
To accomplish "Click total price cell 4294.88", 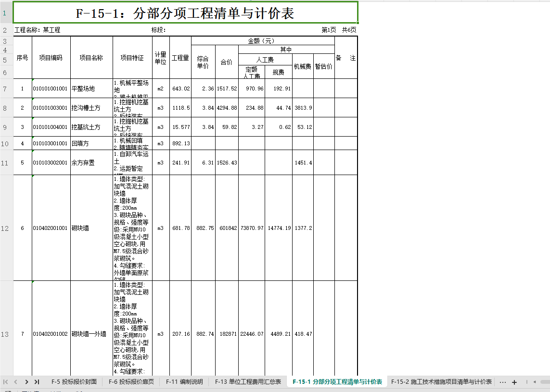I will [x=227, y=108].
